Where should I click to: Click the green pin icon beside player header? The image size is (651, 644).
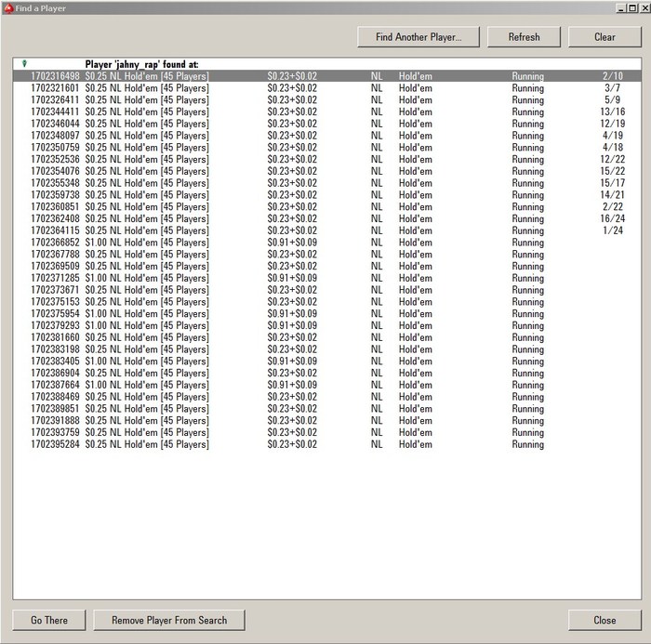(24, 63)
